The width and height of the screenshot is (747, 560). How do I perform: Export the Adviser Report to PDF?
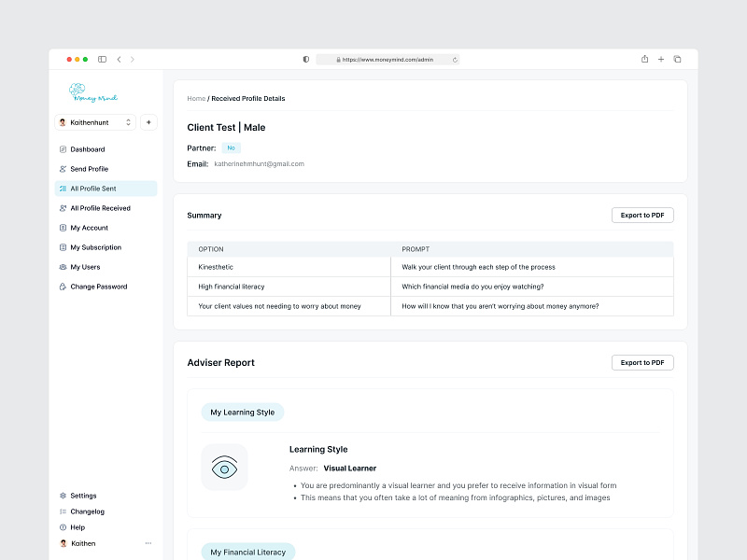642,362
